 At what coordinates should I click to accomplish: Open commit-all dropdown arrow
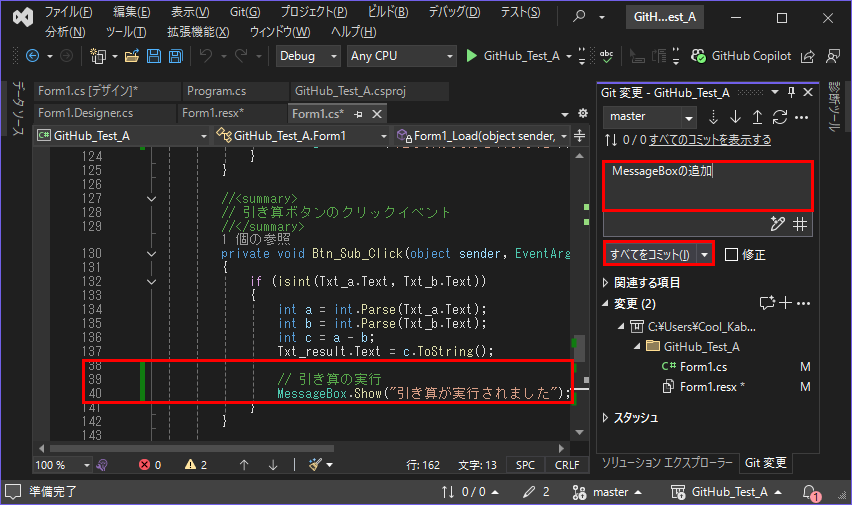click(x=705, y=254)
